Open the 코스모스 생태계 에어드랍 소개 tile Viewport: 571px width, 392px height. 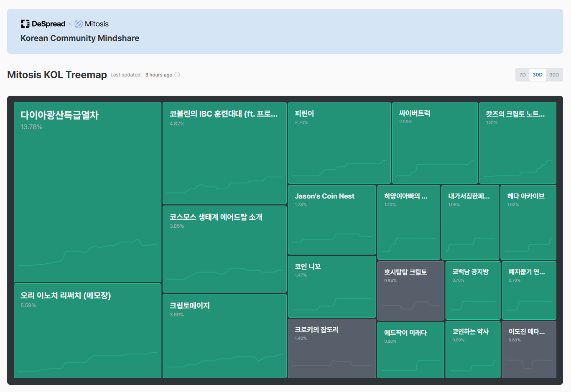pyautogui.click(x=224, y=249)
